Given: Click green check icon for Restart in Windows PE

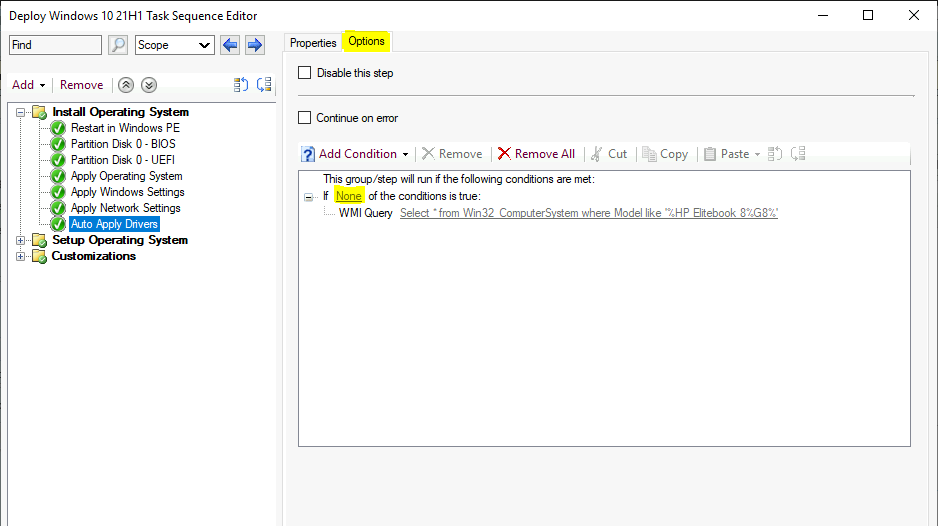Looking at the screenshot, I should (x=58, y=128).
